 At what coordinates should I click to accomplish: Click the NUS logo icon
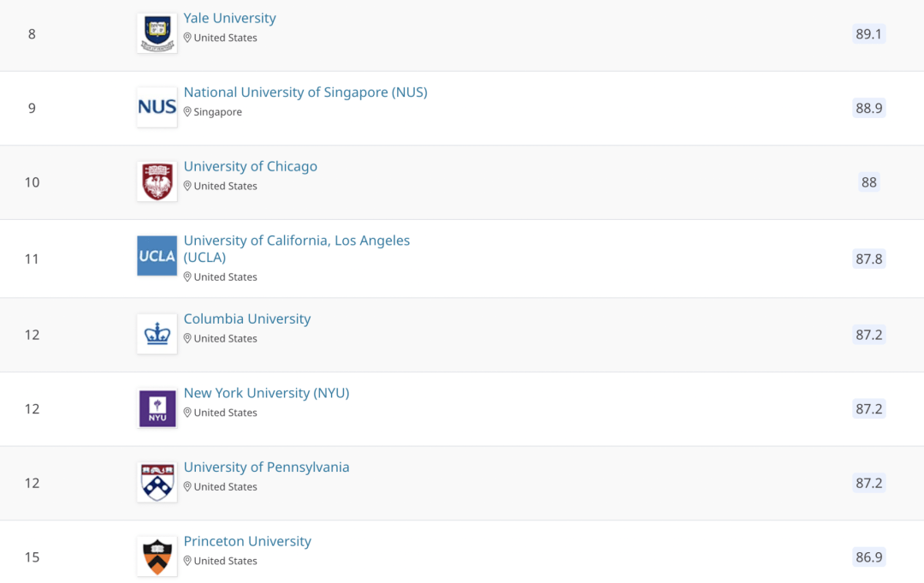157,107
